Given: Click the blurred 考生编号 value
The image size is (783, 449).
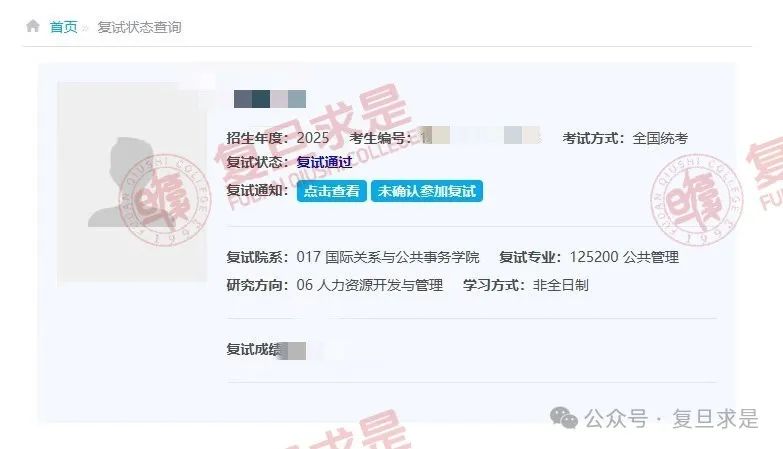Looking at the screenshot, I should pos(481,135).
